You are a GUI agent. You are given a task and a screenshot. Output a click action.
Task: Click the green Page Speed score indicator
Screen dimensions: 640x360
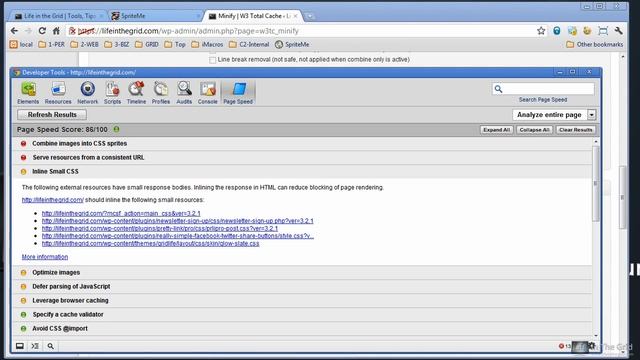pyautogui.click(x=116, y=129)
